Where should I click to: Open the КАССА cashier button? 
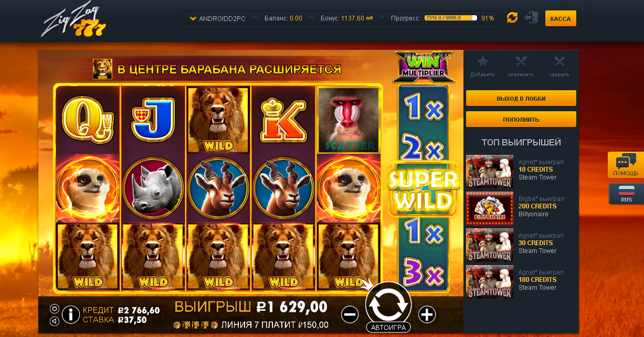561,18
